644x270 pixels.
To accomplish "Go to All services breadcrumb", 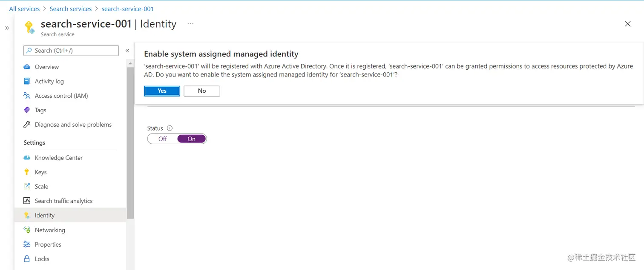I will point(24,9).
